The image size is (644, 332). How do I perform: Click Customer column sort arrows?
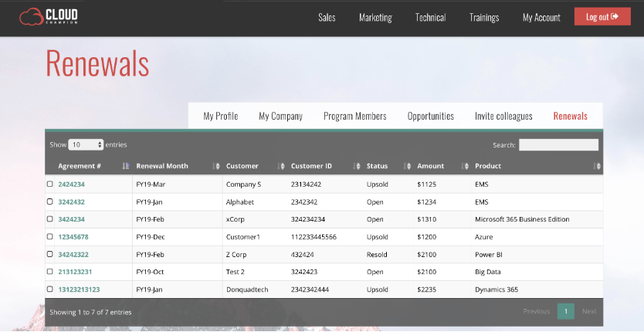[281, 166]
